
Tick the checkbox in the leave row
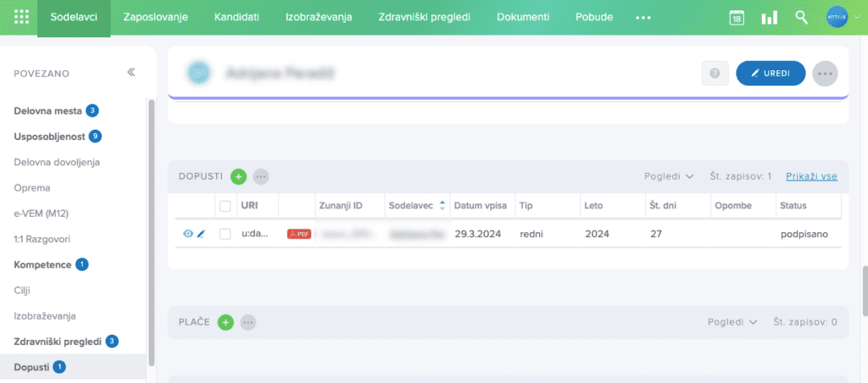(225, 234)
